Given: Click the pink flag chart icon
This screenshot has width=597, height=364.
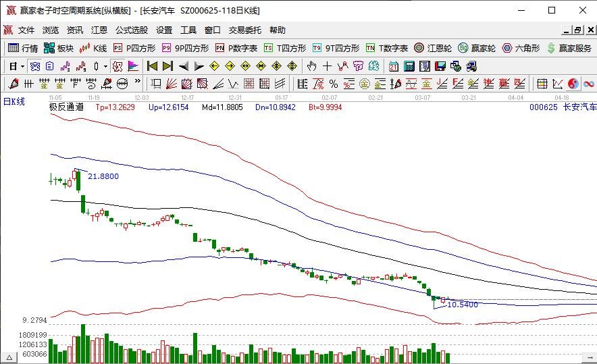Looking at the screenshot, I should point(133,67).
